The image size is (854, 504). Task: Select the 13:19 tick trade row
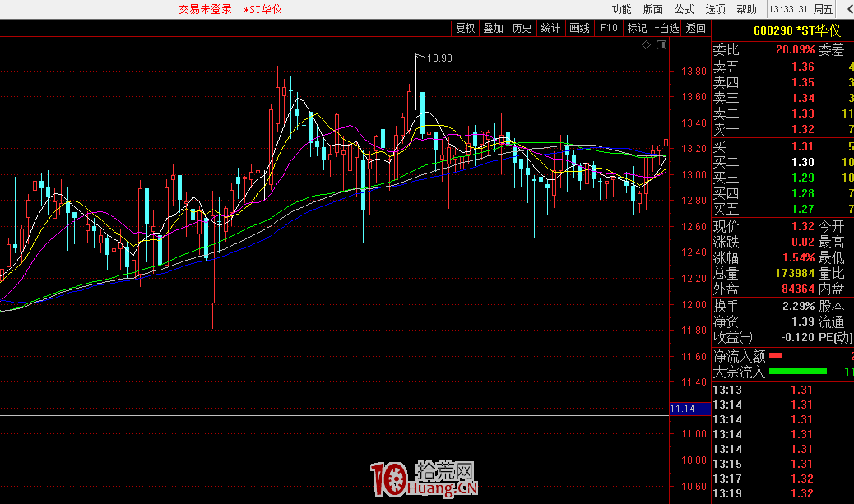coord(782,493)
